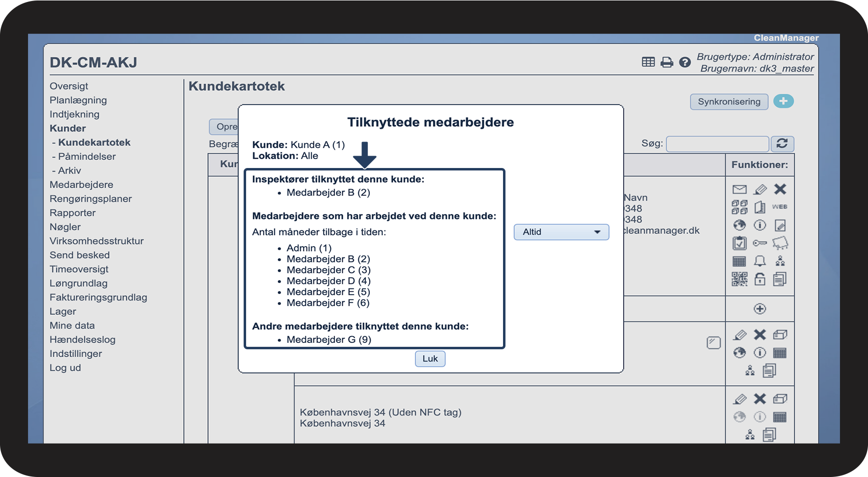Click into the Søg search field
The image size is (868, 477).
tap(717, 144)
